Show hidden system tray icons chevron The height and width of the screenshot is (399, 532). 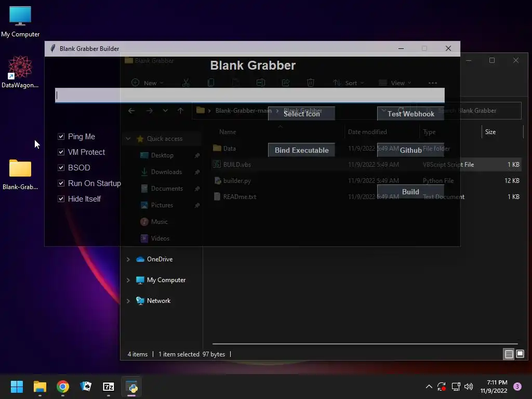(x=429, y=387)
